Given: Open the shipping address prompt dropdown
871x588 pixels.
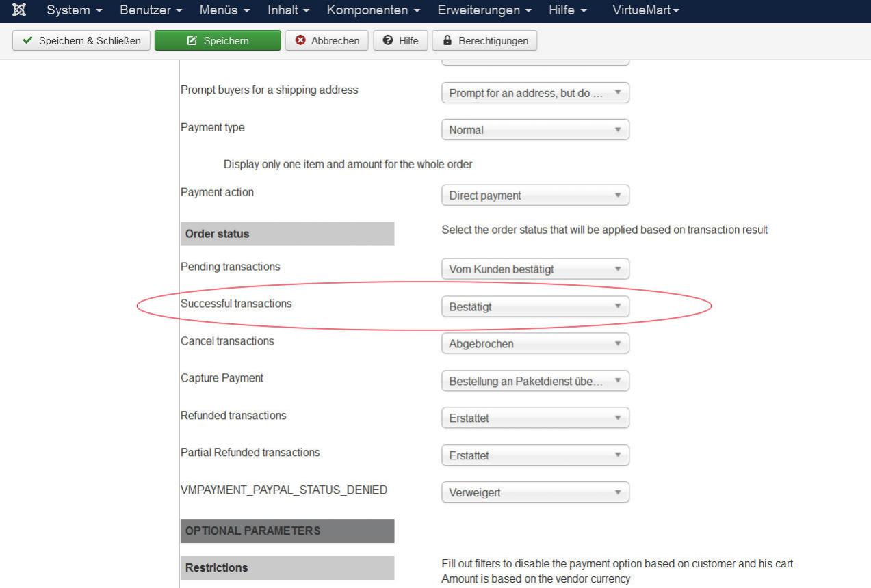Looking at the screenshot, I should (x=535, y=93).
